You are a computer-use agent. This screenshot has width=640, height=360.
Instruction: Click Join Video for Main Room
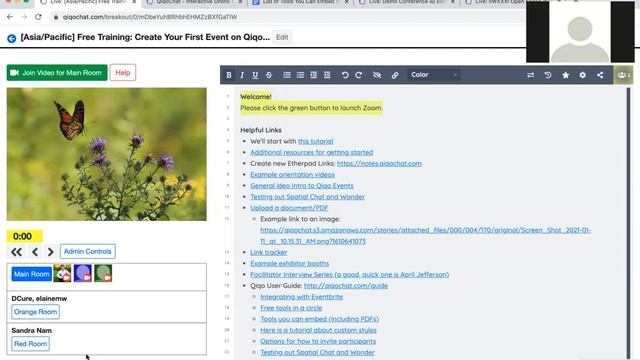coord(57,73)
